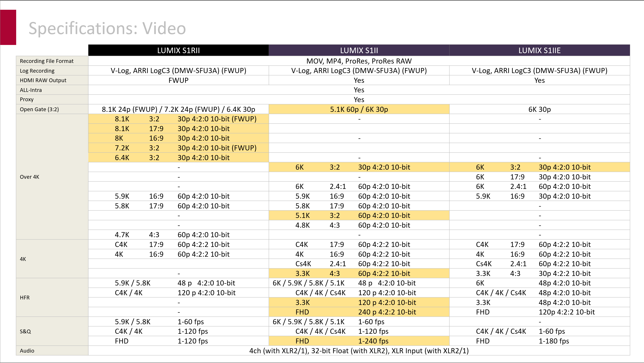Click '6K 30p' Open Gate cell for S1IIE

tap(539, 109)
